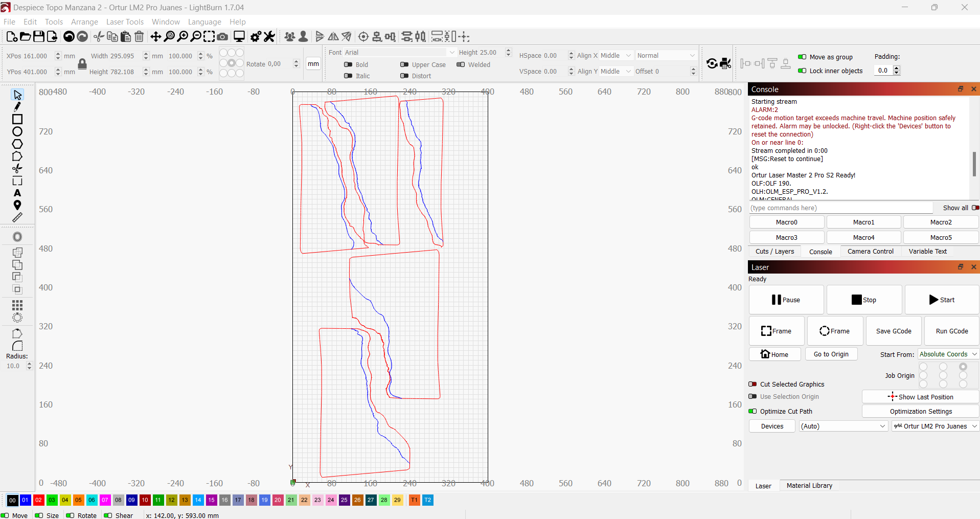Select red layer swatch 02
The width and height of the screenshot is (980, 519).
coord(38,500)
